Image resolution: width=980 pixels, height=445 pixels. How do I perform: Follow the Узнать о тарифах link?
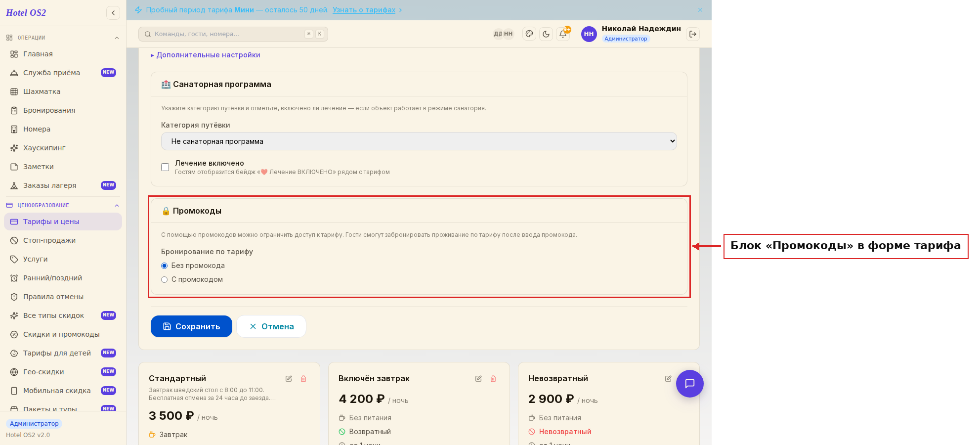tap(364, 10)
